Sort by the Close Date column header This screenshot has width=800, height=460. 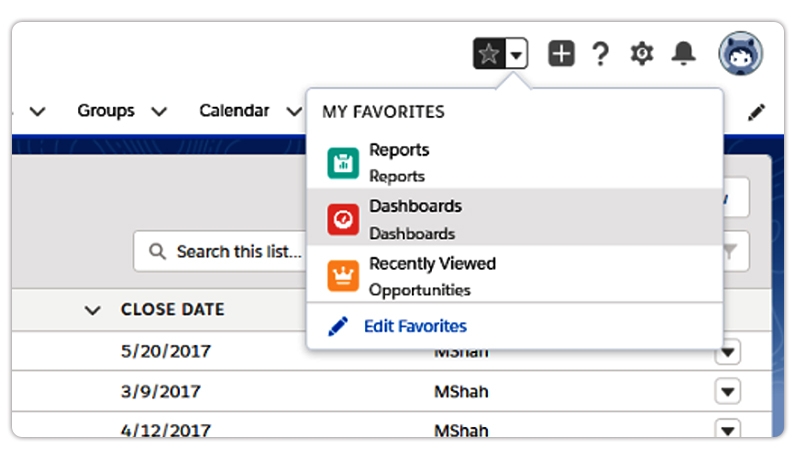click(x=172, y=309)
